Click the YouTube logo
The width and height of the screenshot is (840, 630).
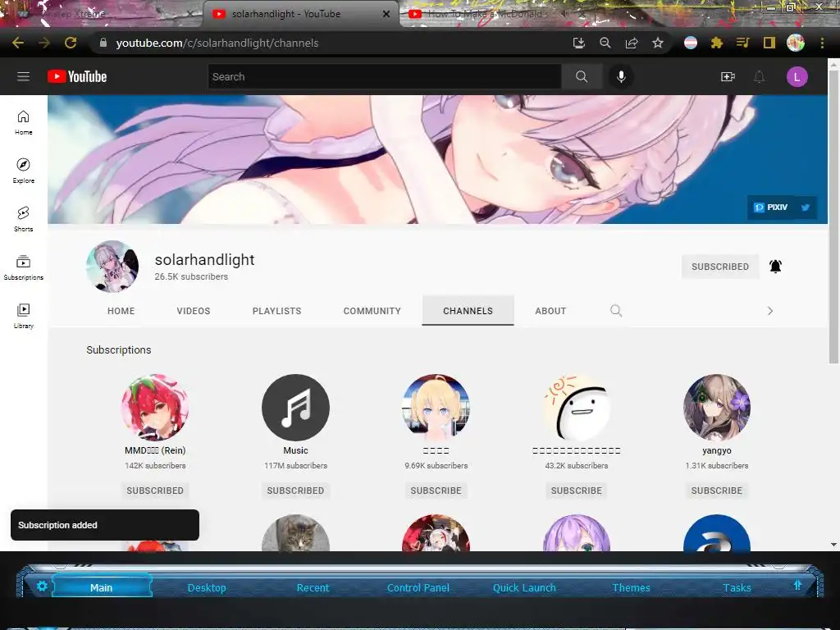tap(77, 76)
